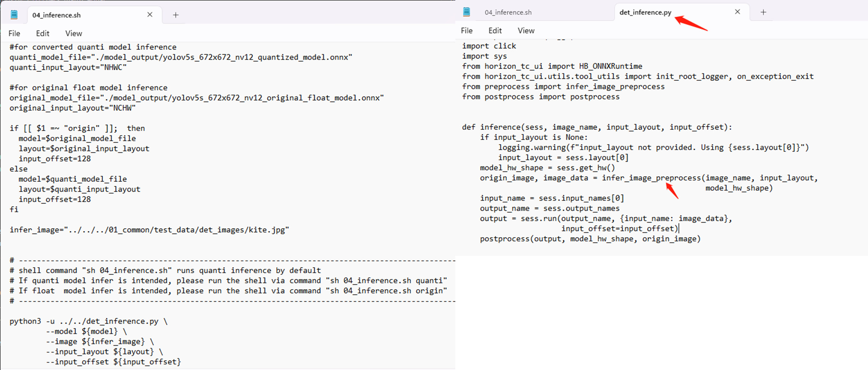Click the Notepad icon in the single-tab window

pyautogui.click(x=14, y=15)
